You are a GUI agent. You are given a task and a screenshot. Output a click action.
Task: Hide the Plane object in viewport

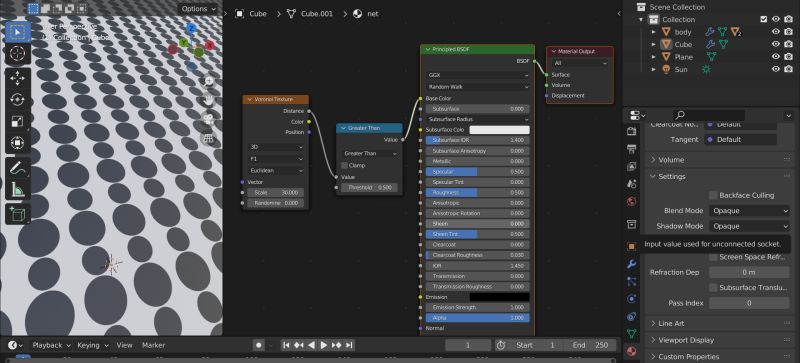click(x=776, y=57)
